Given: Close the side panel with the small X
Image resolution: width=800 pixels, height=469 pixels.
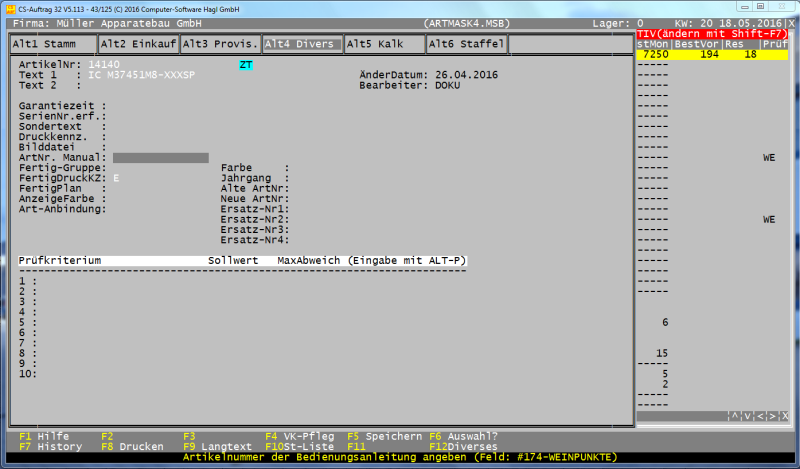Looking at the screenshot, I should pyautogui.click(x=783, y=415).
